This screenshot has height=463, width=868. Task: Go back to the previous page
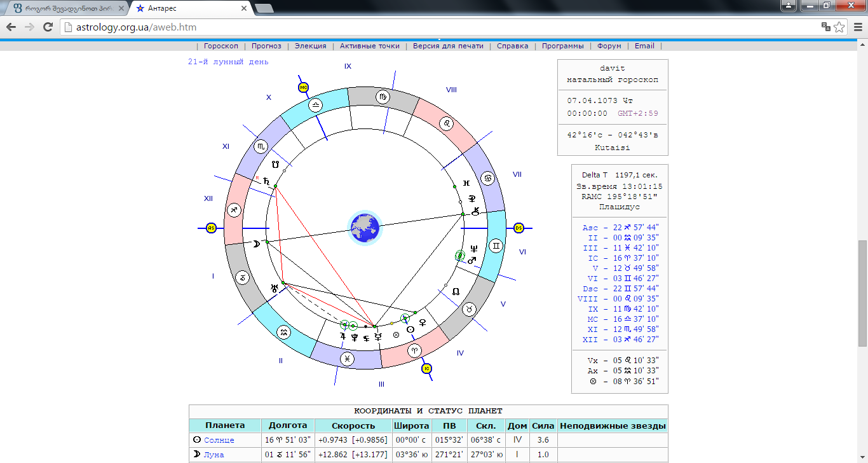pyautogui.click(x=11, y=27)
